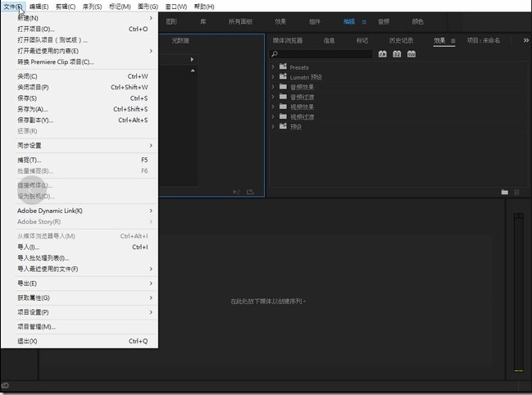Show hidden panels with the double-arrow icon
This screenshot has width=532, height=395.
coord(525,39)
